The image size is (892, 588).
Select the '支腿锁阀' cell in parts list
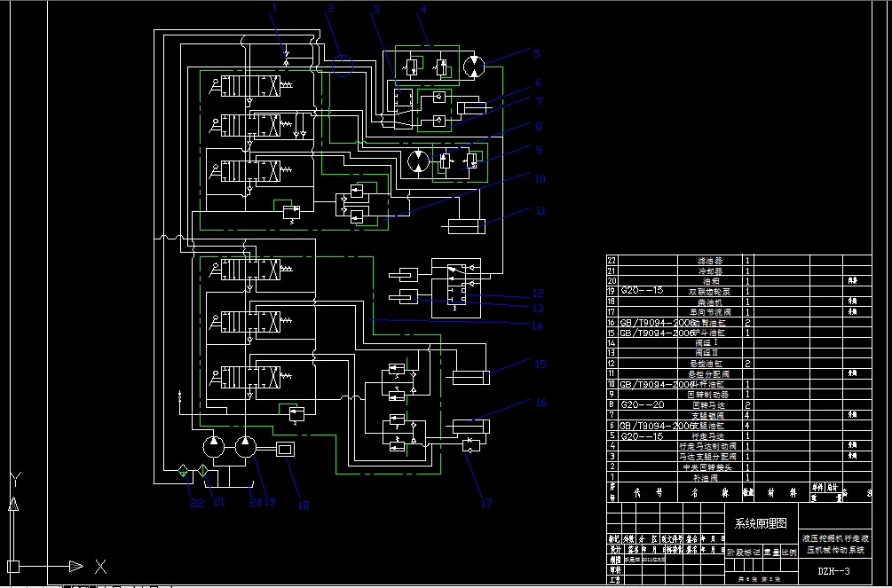pyautogui.click(x=711, y=415)
